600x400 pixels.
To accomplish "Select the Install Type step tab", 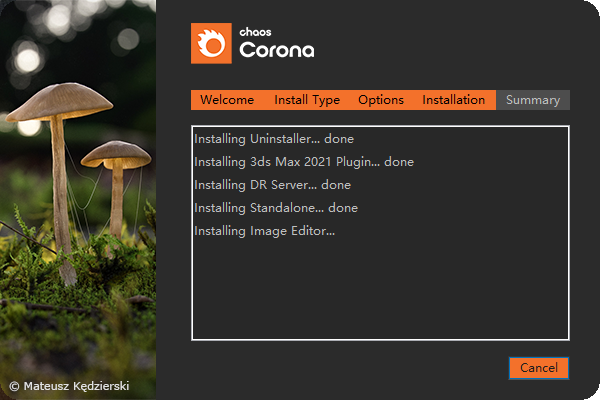I will (307, 100).
